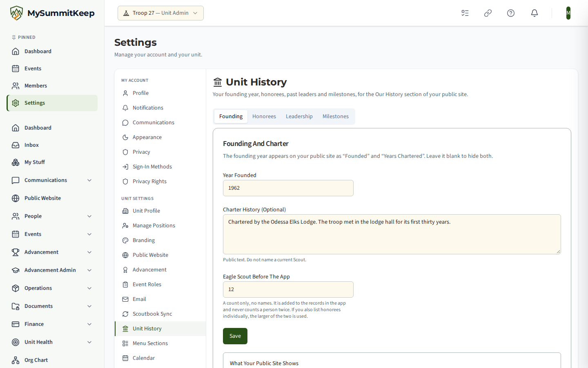Switch to the Honorees tab
Screen dimensions: 588x368
(264, 117)
